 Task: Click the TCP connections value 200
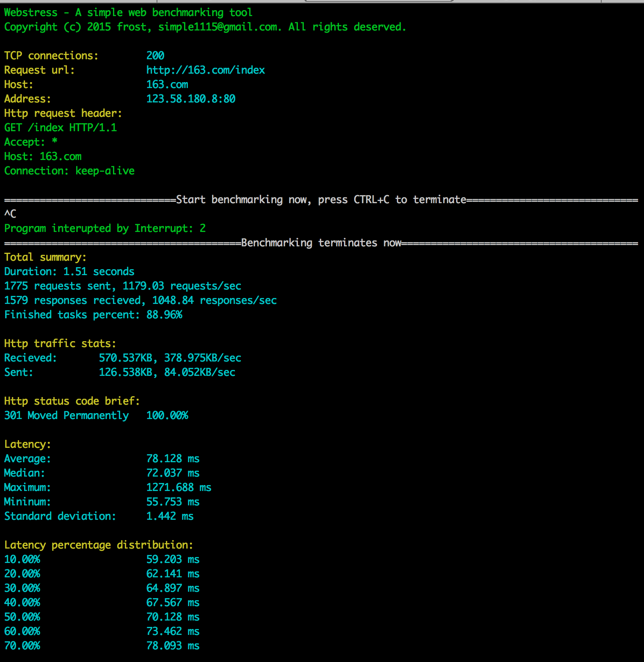pos(155,55)
